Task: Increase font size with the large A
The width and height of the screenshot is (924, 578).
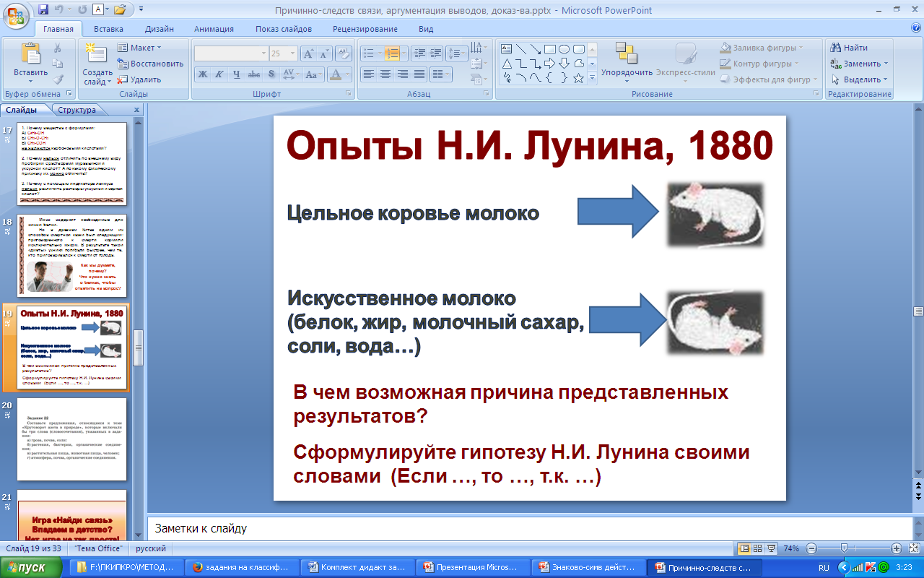Action: pos(308,53)
